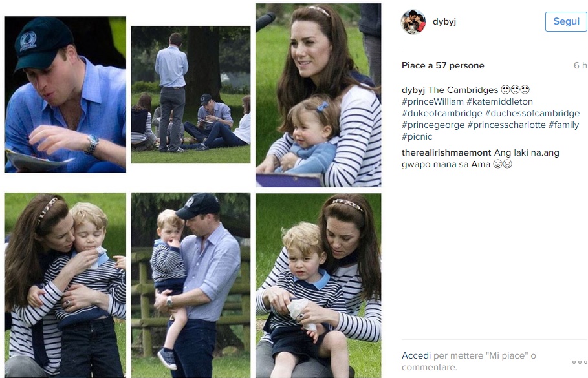The height and width of the screenshot is (378, 588).
Task: Open the #princeWilliam hashtag
Action: point(433,101)
